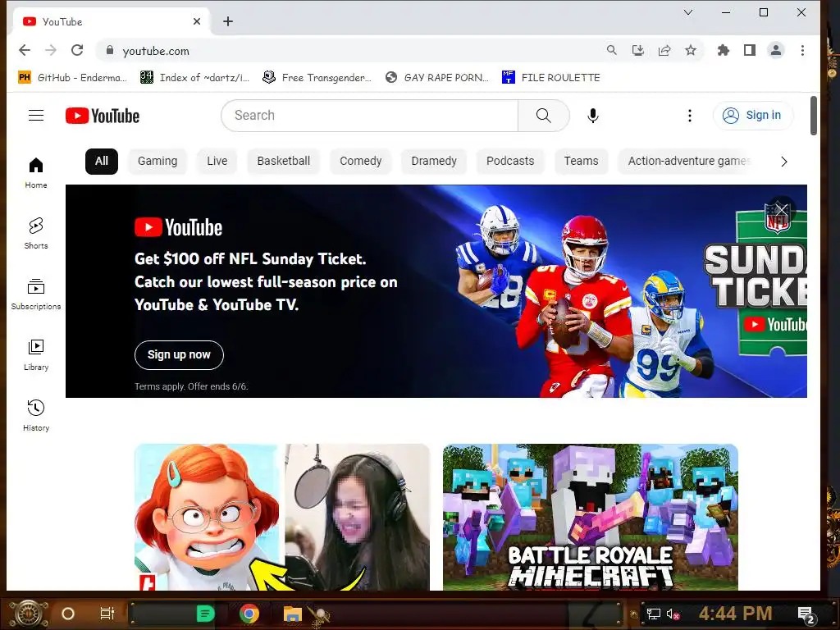
Task: Open the Battle Royale Minecraft thumbnail
Action: pos(591,517)
